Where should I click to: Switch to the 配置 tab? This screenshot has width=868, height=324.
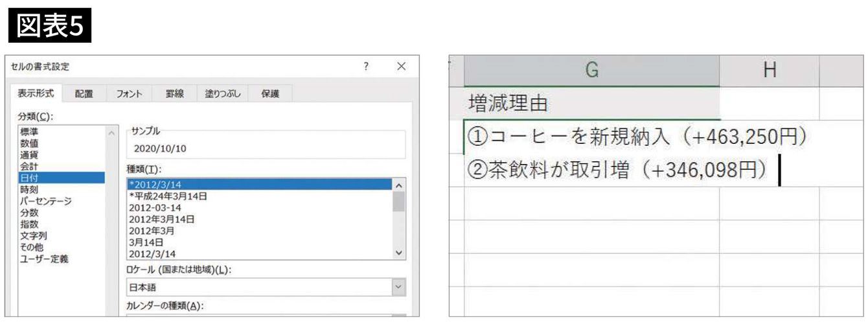click(84, 94)
